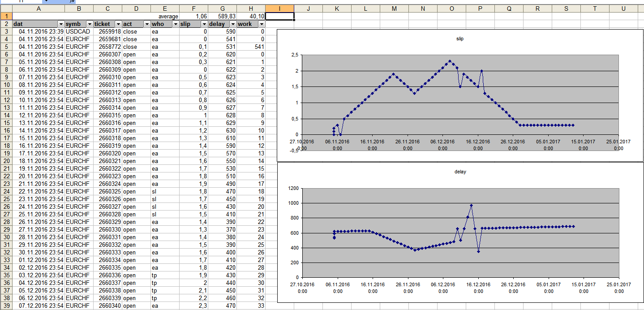Screen dimensions: 644x310
Task: Click ticket number 2658772
Action: tap(107, 47)
